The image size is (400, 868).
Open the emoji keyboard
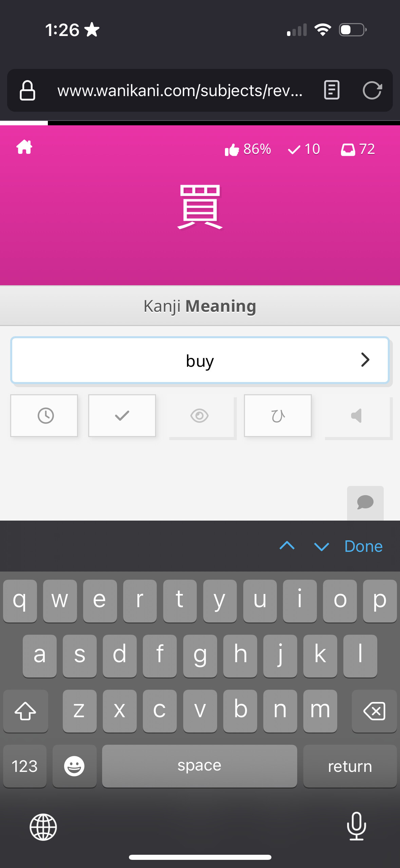click(x=74, y=766)
